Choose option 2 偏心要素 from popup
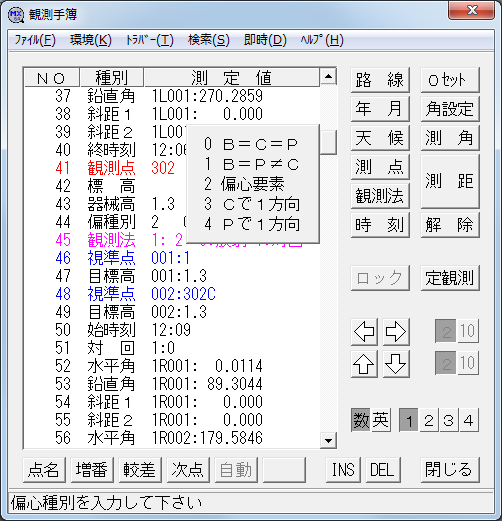The width and height of the screenshot is (502, 521). 244,184
